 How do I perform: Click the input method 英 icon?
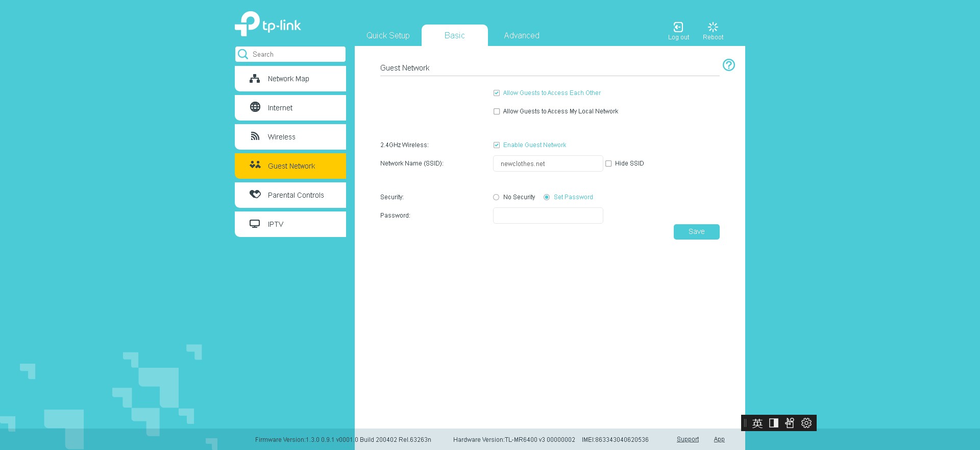[757, 423]
